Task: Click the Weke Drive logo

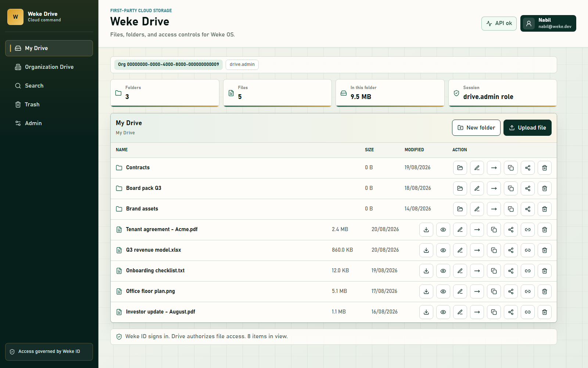Action: coord(15,17)
